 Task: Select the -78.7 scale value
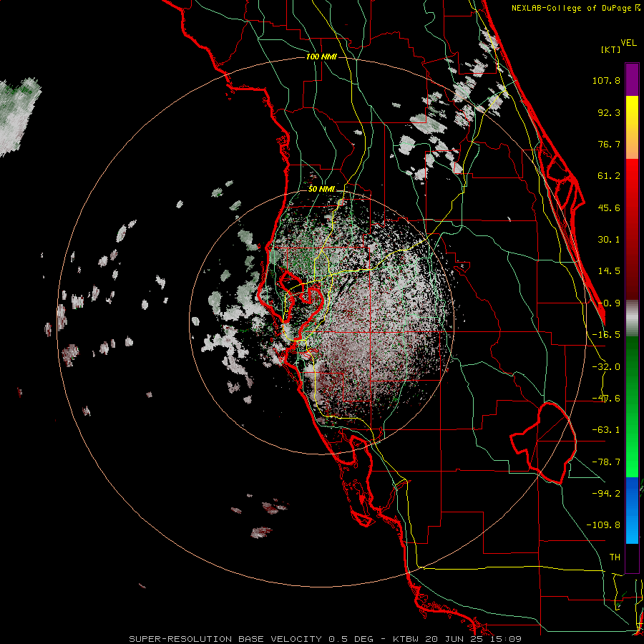606,462
